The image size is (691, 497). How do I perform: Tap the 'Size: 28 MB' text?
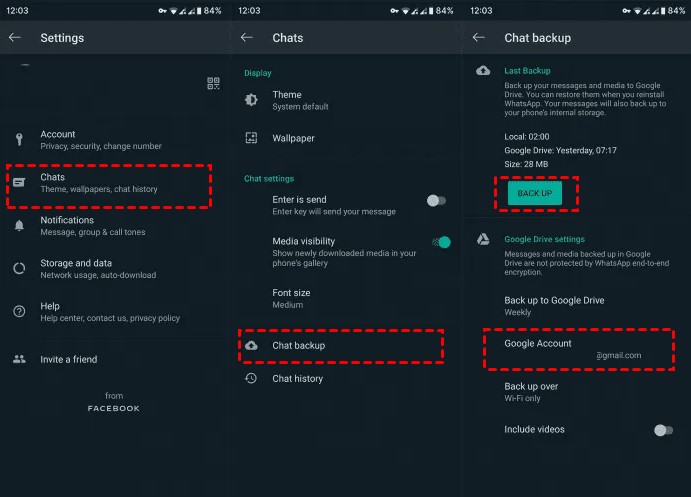[526, 164]
